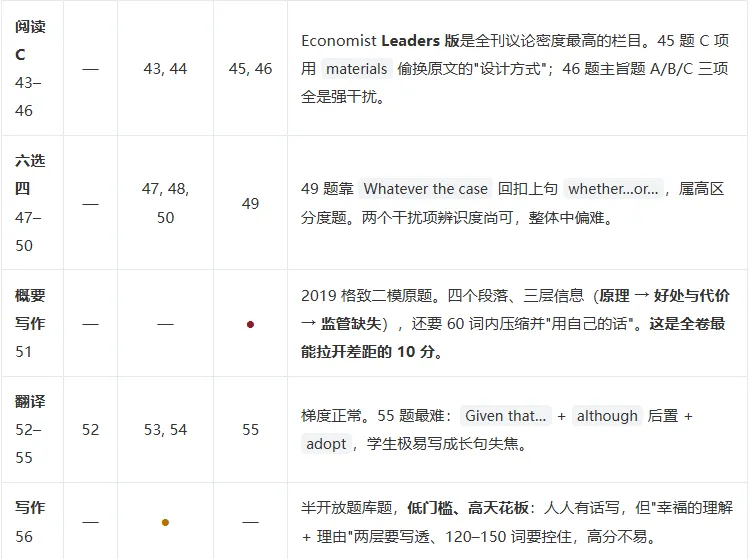Click the text 梯度正常 in 翻译 row
Screen dimensions: 750x559
331,416
